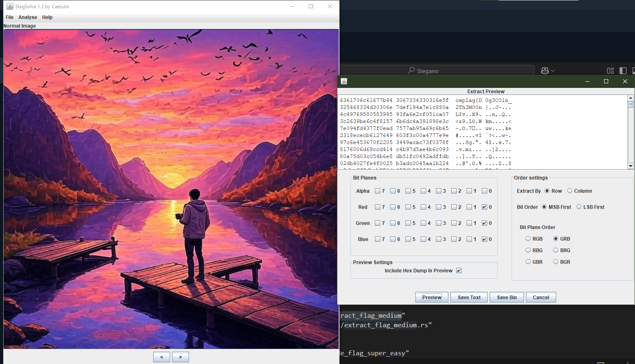Choose Column for Extract By
Image resolution: width=635 pixels, height=364 pixels.
(570, 191)
